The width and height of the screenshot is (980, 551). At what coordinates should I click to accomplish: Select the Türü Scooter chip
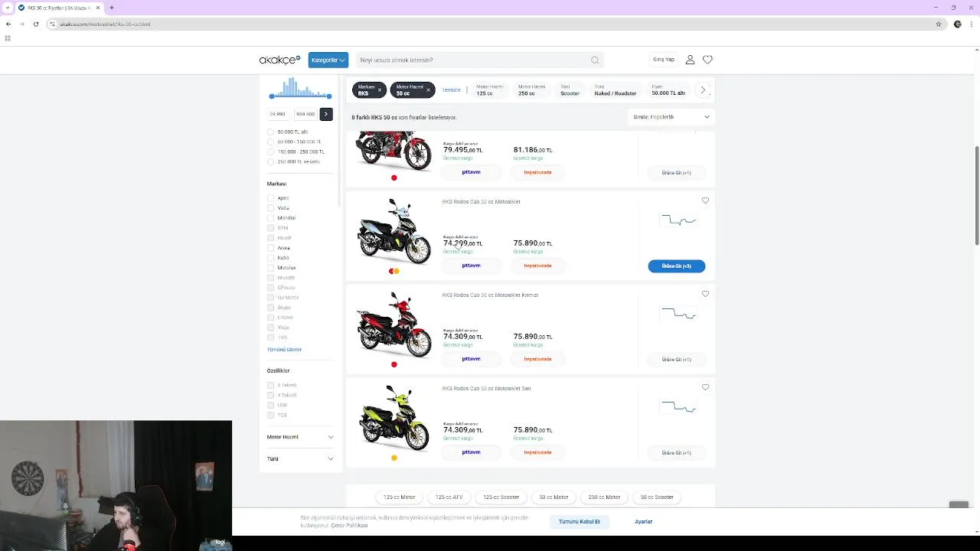click(570, 90)
